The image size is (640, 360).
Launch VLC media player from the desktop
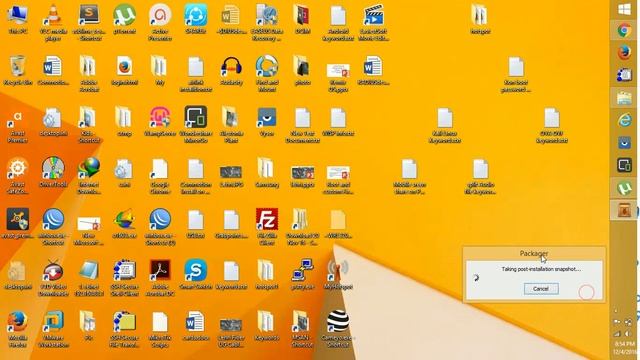point(53,22)
